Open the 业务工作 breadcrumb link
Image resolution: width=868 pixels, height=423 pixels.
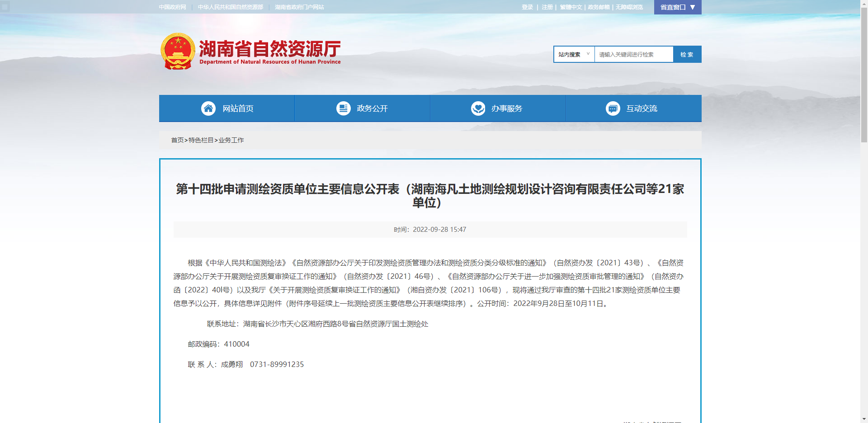(231, 140)
